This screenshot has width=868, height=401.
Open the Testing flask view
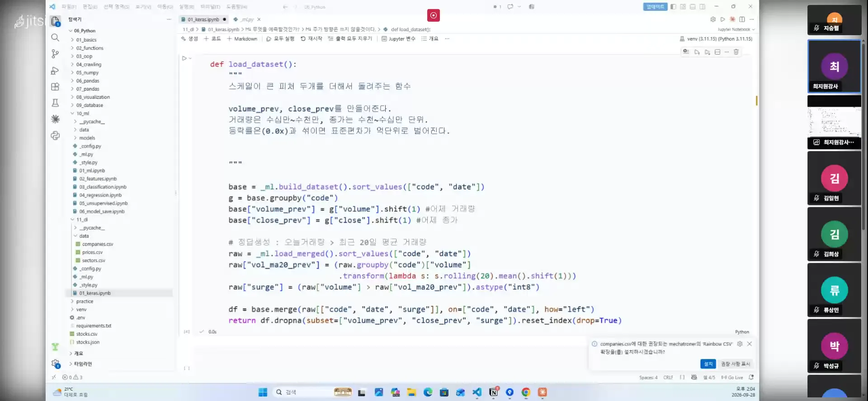[55, 103]
